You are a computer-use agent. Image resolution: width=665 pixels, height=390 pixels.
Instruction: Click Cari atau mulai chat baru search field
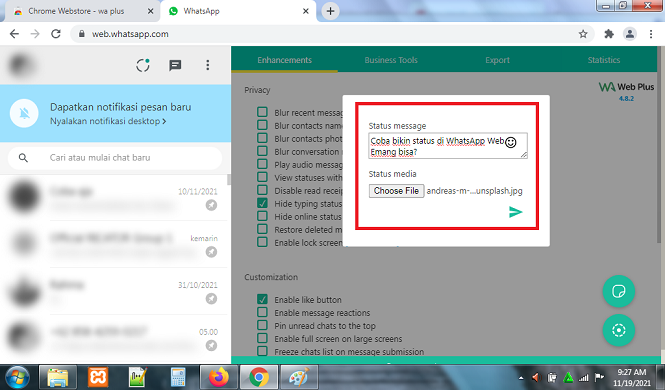click(115, 158)
